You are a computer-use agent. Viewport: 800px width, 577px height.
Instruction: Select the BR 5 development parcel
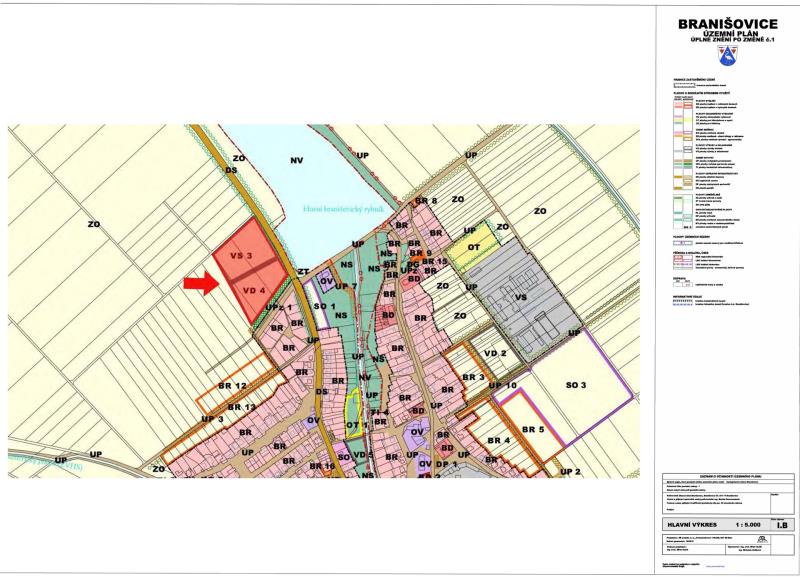pos(533,429)
